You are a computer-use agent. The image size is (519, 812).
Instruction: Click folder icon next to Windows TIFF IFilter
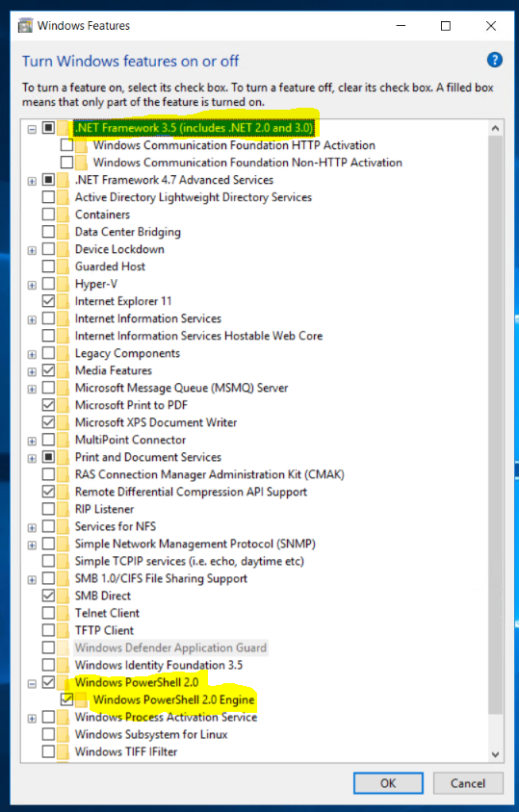coord(64,751)
